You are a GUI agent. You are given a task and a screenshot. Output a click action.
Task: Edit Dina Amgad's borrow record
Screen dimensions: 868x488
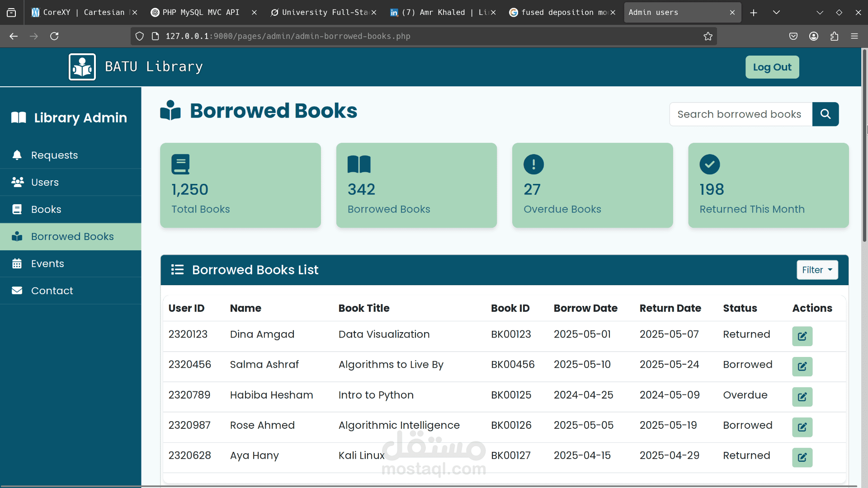pyautogui.click(x=802, y=336)
